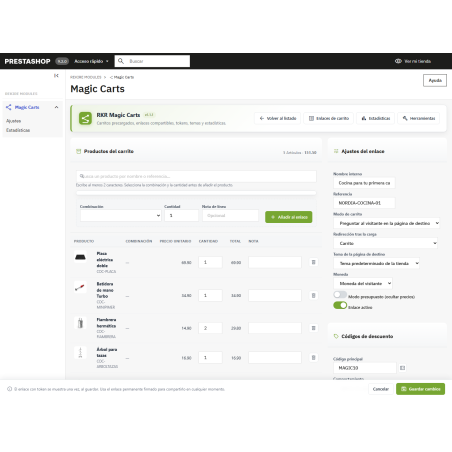The width and height of the screenshot is (452, 452).
Task: Focus note field for Fiambrera hermética
Action: pyautogui.click(x=275, y=328)
